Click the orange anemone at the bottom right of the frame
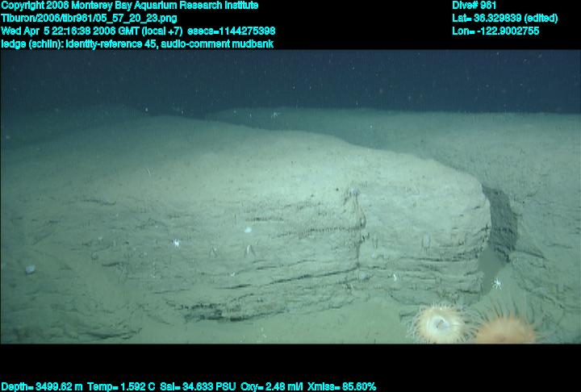The width and height of the screenshot is (581, 392). pyautogui.click(x=506, y=328)
